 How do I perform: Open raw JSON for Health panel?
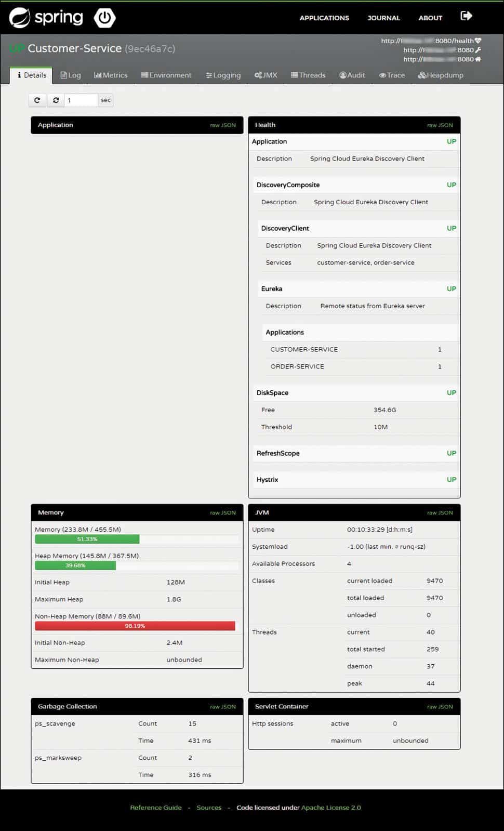440,125
